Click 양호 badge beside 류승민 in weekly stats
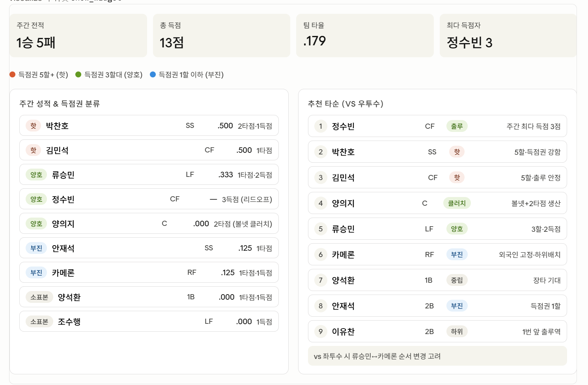The height and width of the screenshot is (385, 588). point(36,175)
